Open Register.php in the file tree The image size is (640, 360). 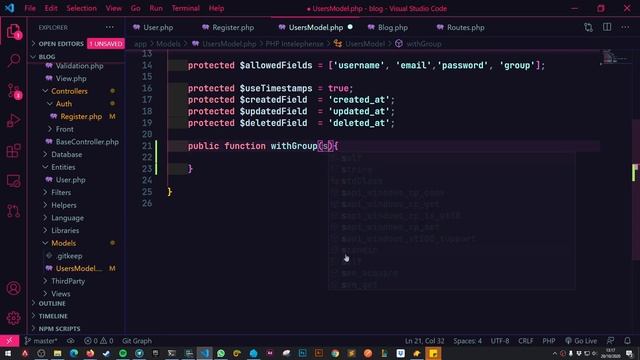pyautogui.click(x=81, y=116)
